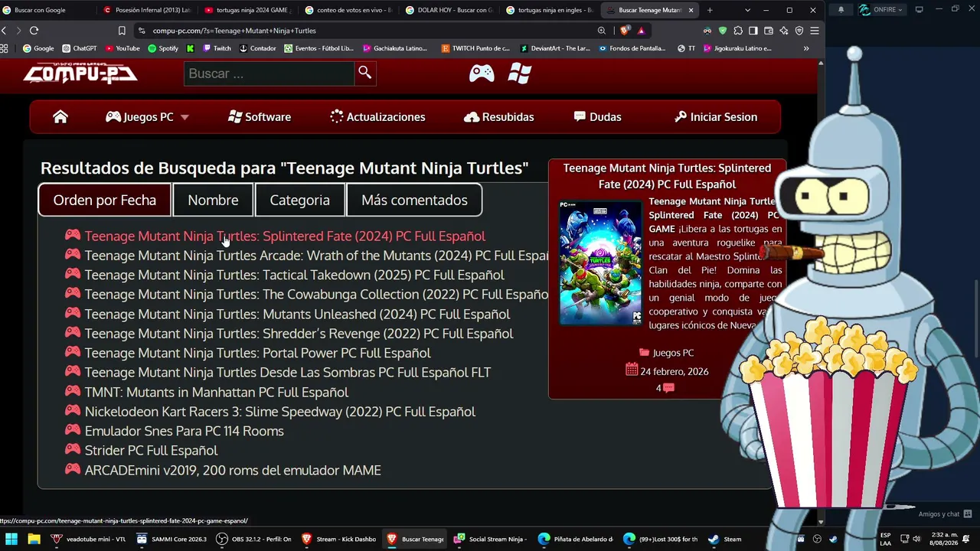Open the Dudas menu

(x=597, y=117)
